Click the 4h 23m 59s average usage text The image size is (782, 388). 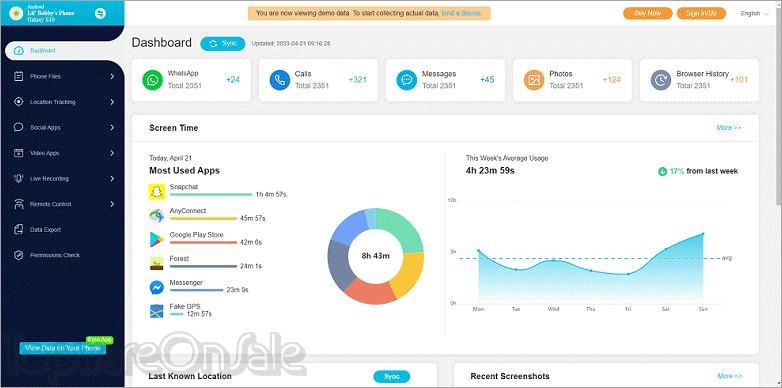490,171
